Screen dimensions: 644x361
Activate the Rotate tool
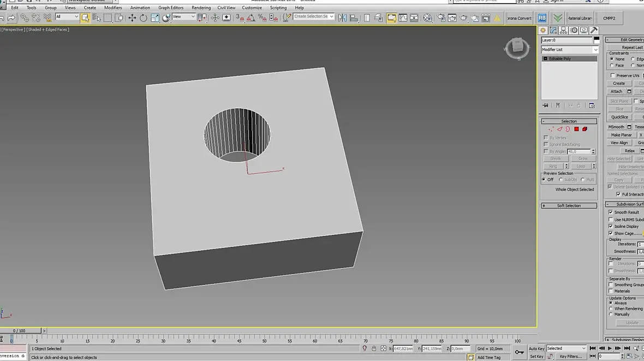(x=143, y=18)
